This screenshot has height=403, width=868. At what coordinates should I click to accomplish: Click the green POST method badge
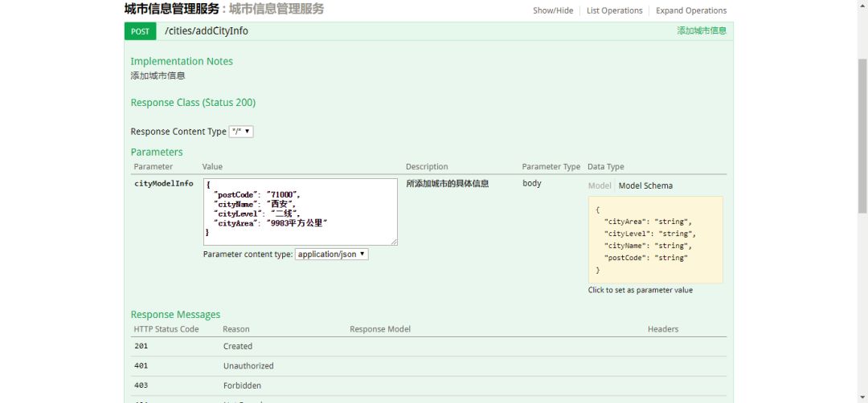coord(140,31)
